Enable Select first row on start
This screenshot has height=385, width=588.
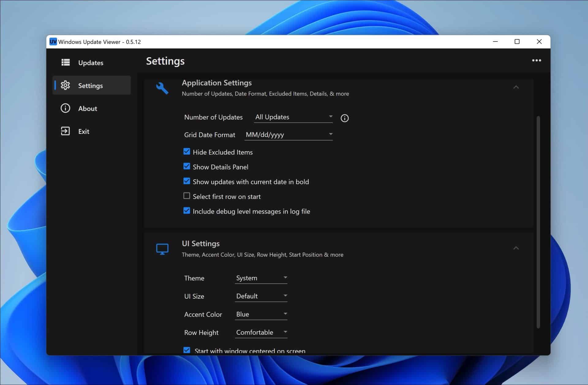click(187, 196)
